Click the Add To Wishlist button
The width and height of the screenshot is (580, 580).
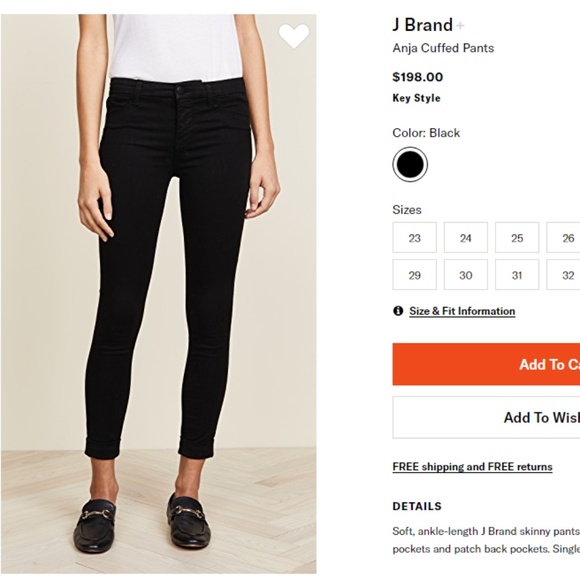coord(486,417)
